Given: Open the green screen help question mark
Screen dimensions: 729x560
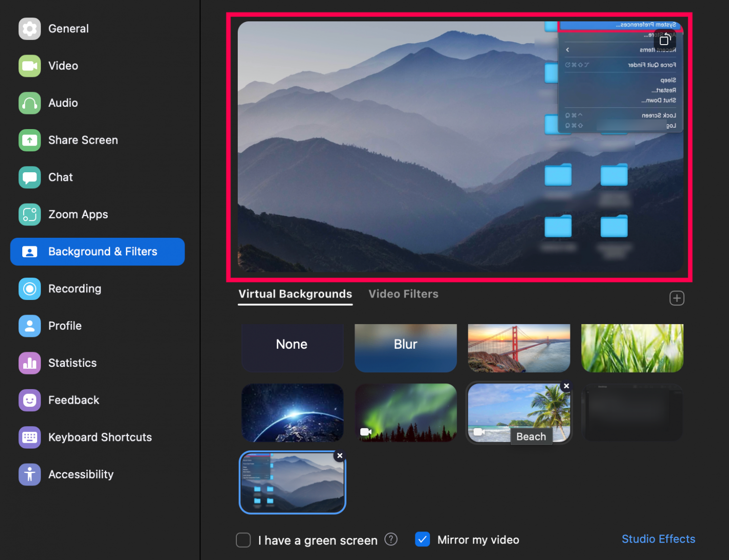Looking at the screenshot, I should 391,540.
